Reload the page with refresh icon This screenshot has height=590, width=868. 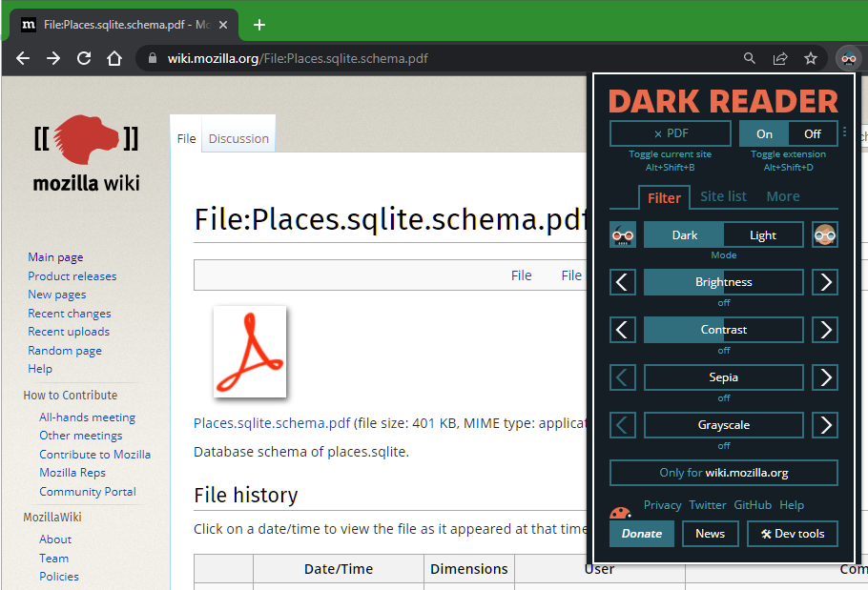pos(83,58)
